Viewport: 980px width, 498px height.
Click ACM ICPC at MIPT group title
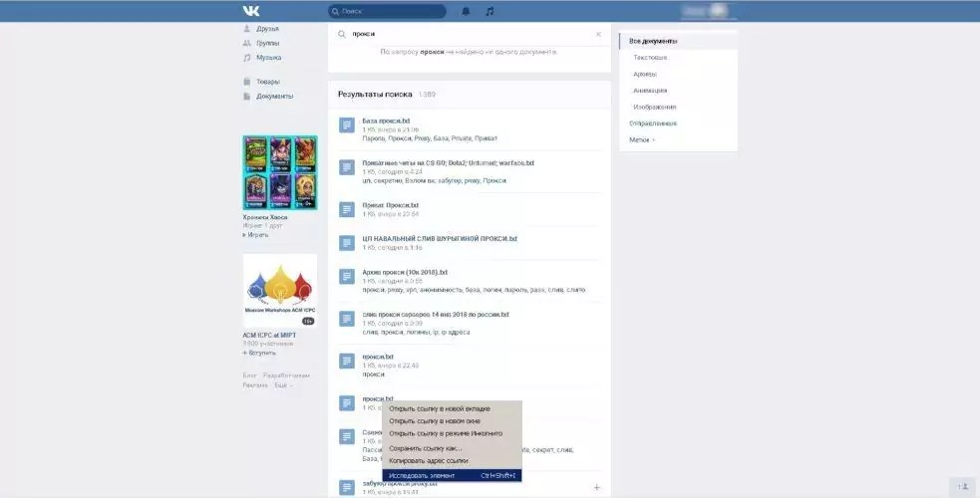[269, 336]
